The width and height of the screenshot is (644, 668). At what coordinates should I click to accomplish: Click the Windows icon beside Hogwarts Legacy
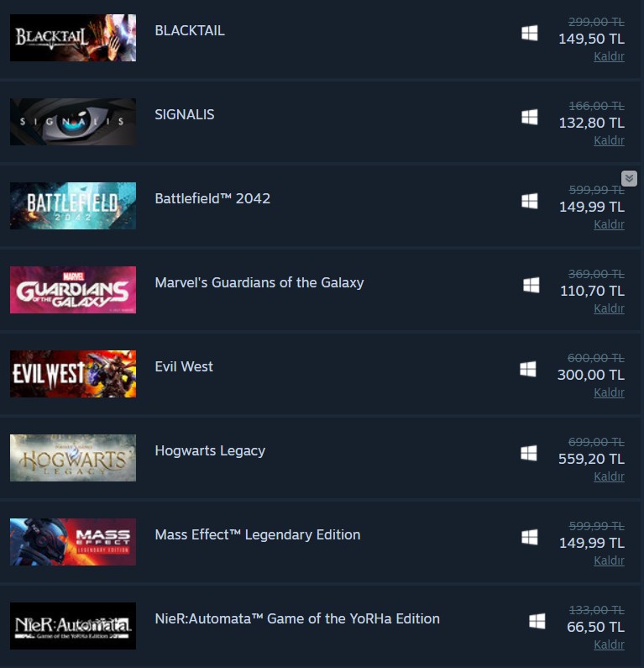click(529, 453)
